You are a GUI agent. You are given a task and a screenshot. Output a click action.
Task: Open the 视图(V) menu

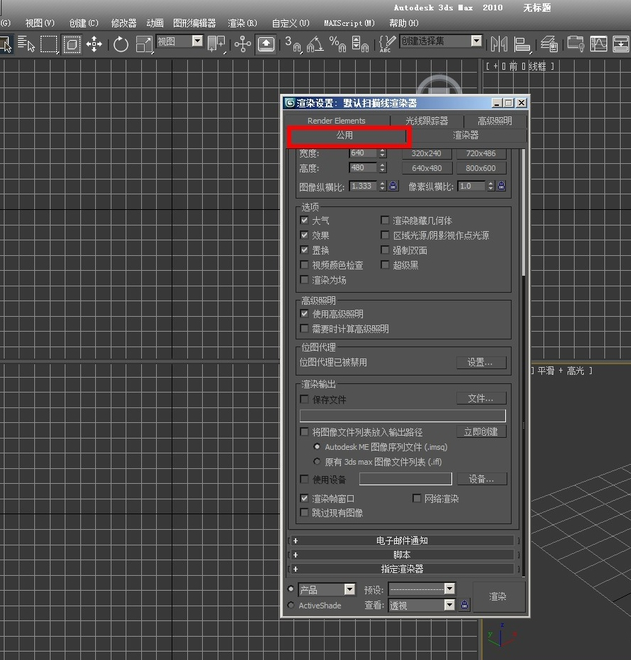pyautogui.click(x=40, y=23)
